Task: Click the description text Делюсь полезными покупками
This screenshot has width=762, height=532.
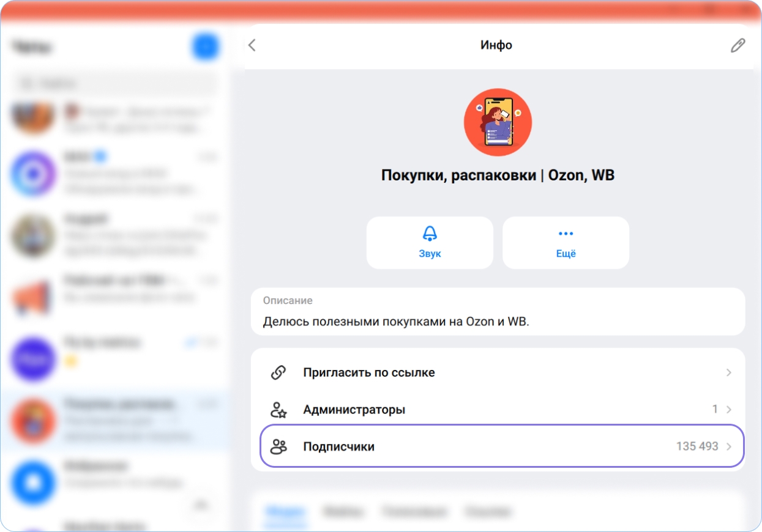Action: click(x=396, y=322)
